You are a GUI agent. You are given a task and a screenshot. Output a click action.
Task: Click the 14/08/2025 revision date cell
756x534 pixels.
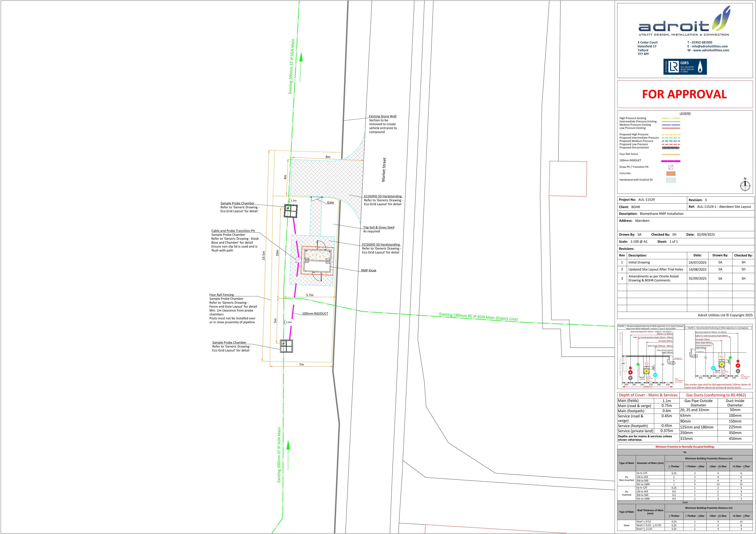point(697,269)
